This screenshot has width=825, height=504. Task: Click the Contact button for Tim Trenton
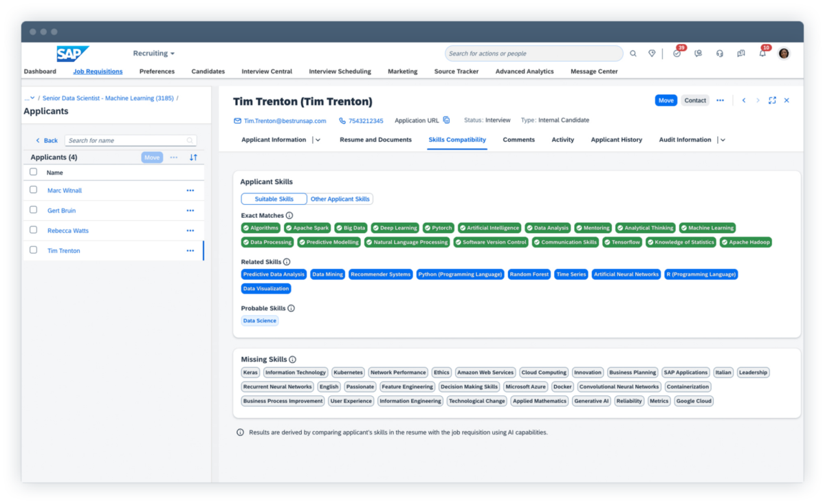click(x=695, y=100)
